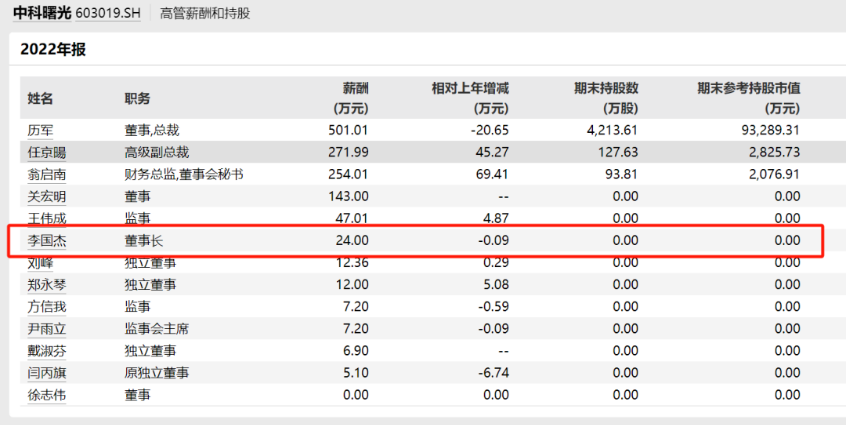Click the 关宏明 name link
Screen dimensions: 862x425
click(x=47, y=196)
